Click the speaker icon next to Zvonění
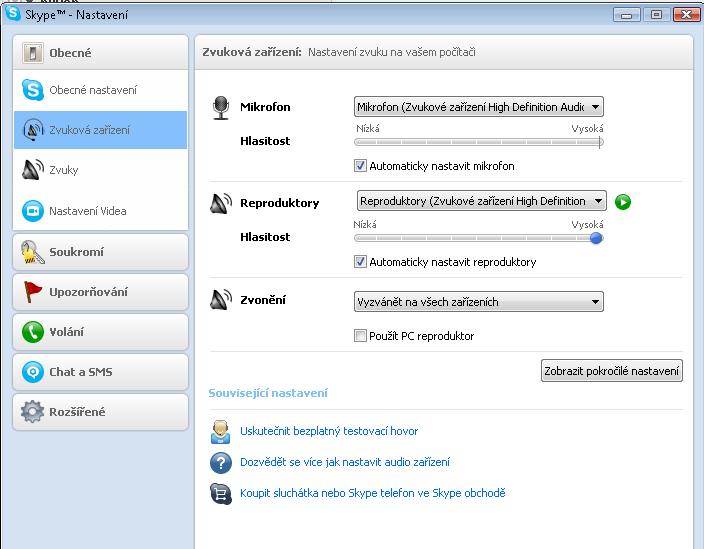 coord(221,300)
